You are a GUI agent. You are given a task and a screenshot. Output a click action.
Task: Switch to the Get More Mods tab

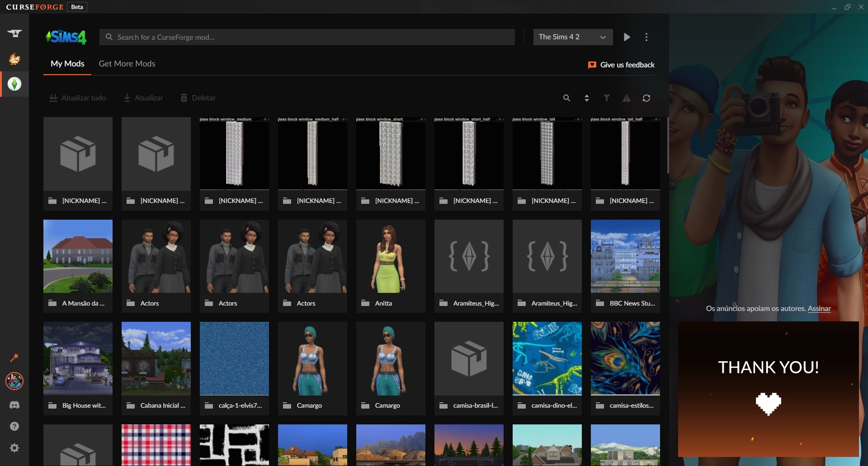[127, 64]
